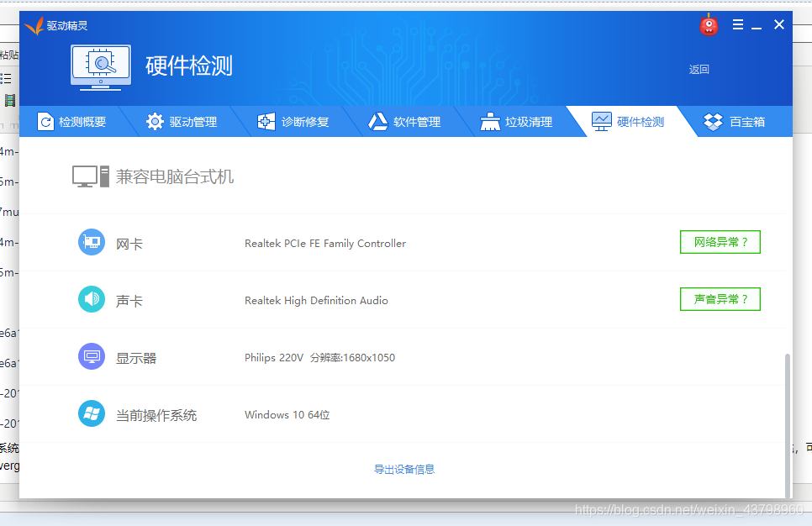The image size is (812, 526).
Task: Click the desktop computer icon beside 兼容电脑台式机
Action: 91,176
